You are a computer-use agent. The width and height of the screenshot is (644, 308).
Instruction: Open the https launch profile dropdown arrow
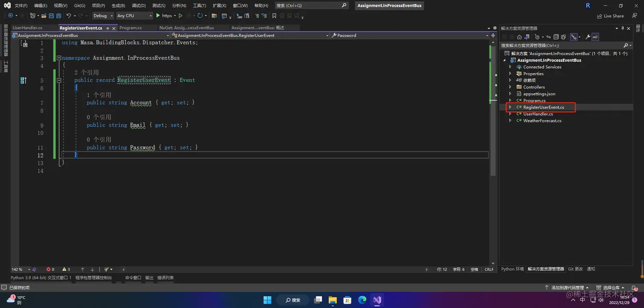click(175, 16)
